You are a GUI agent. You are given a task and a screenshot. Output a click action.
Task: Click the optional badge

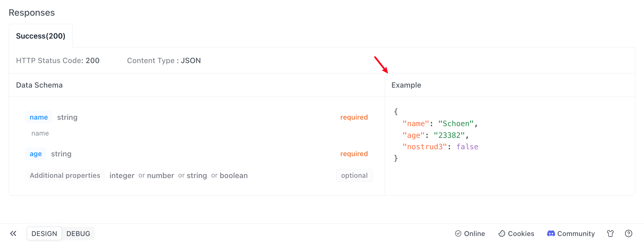(354, 176)
